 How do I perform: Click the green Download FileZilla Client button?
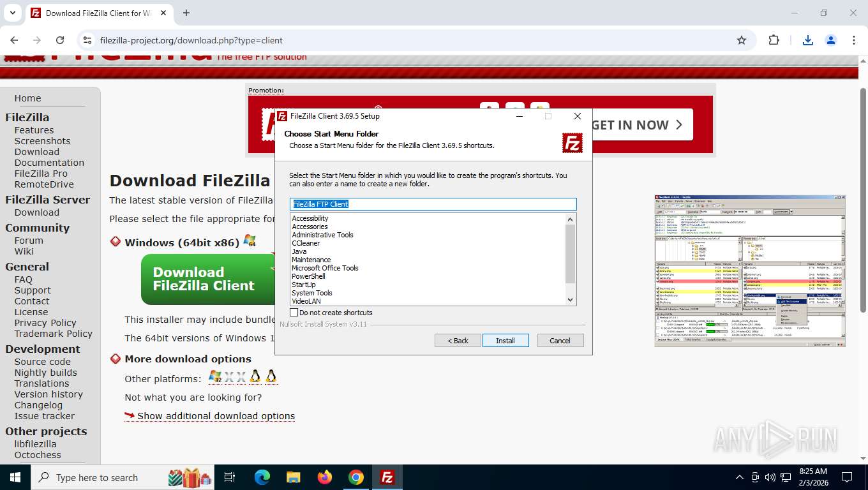click(x=207, y=279)
